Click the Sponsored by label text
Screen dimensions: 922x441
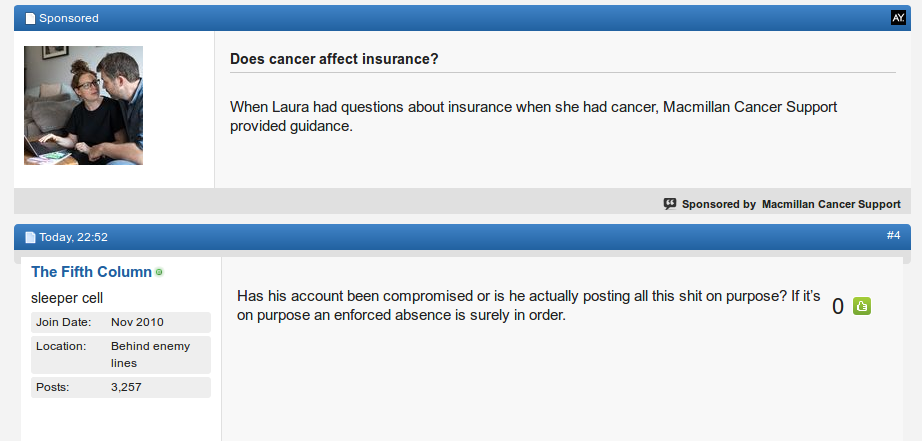pyautogui.click(x=719, y=204)
